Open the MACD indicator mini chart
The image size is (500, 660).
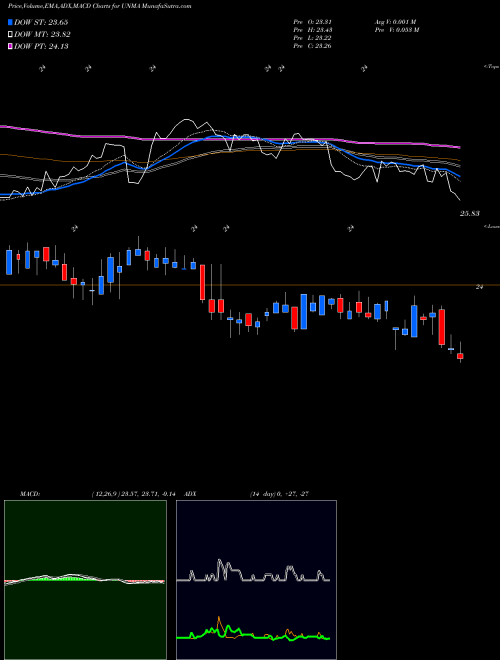(85, 580)
